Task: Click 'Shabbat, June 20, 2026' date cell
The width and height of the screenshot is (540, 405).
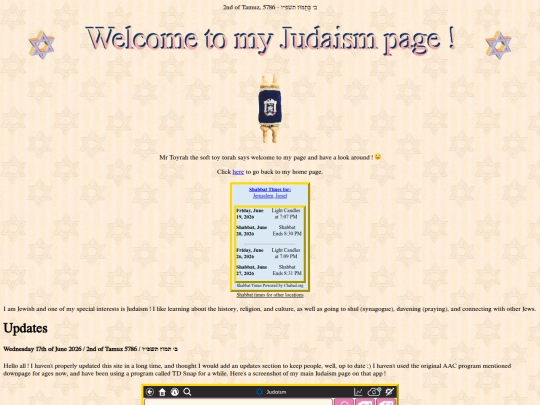Action: [251, 230]
